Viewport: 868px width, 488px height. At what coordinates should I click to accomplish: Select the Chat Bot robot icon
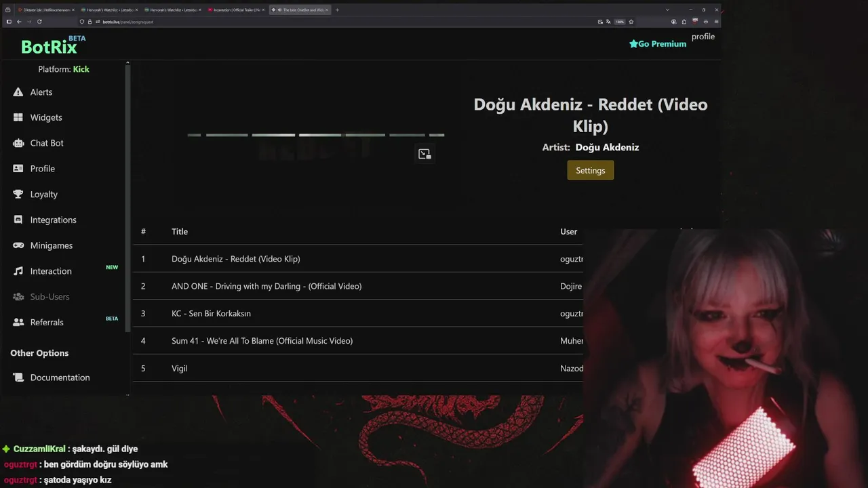(18, 143)
